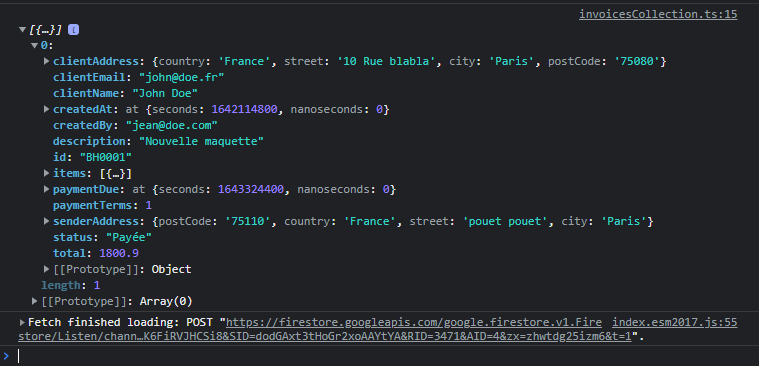Expand the Fetch finished loading message
Image resolution: width=759 pixels, height=366 pixels.
pos(22,322)
